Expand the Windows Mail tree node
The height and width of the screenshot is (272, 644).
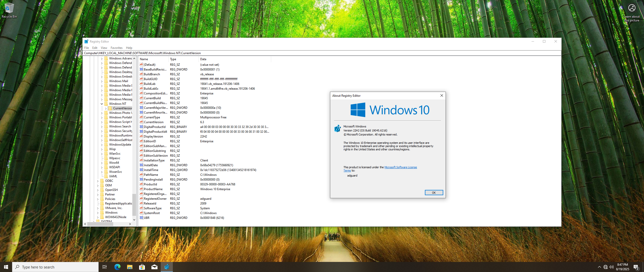point(102,81)
